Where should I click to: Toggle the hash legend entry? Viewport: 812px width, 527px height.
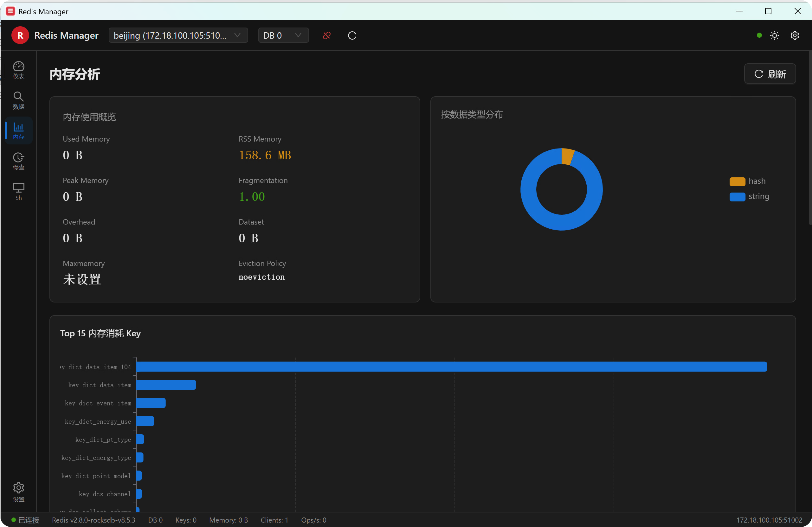pyautogui.click(x=748, y=181)
